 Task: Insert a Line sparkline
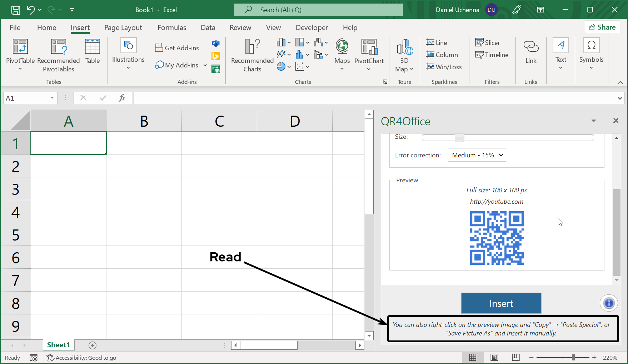[x=437, y=43]
